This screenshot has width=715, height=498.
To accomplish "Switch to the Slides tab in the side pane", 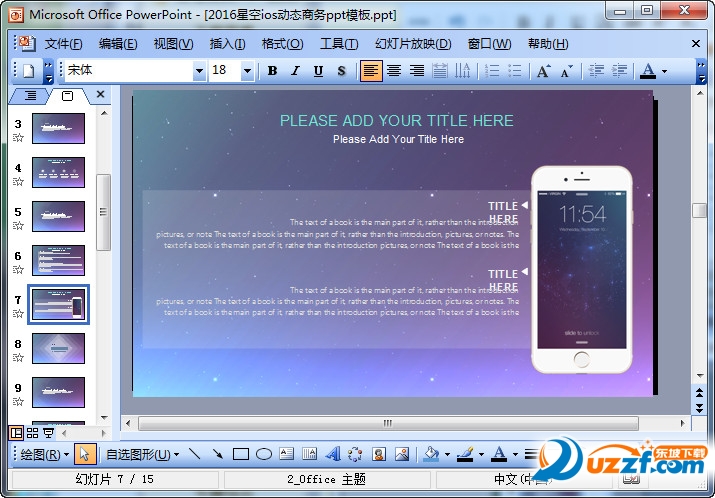I will click(67, 96).
